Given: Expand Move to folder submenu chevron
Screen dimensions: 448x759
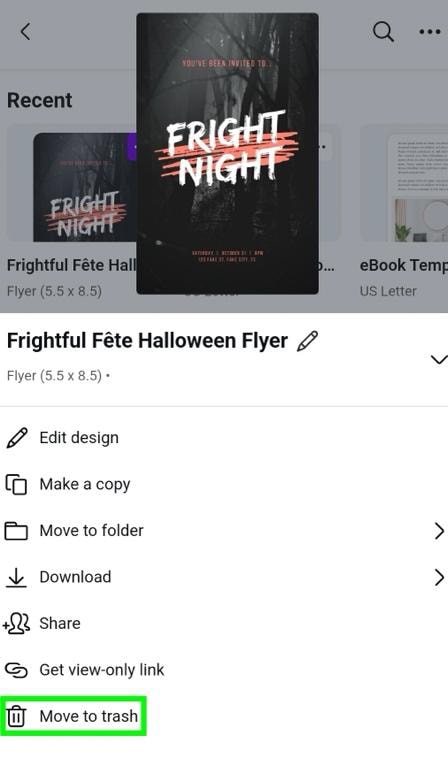Looking at the screenshot, I should [x=439, y=531].
